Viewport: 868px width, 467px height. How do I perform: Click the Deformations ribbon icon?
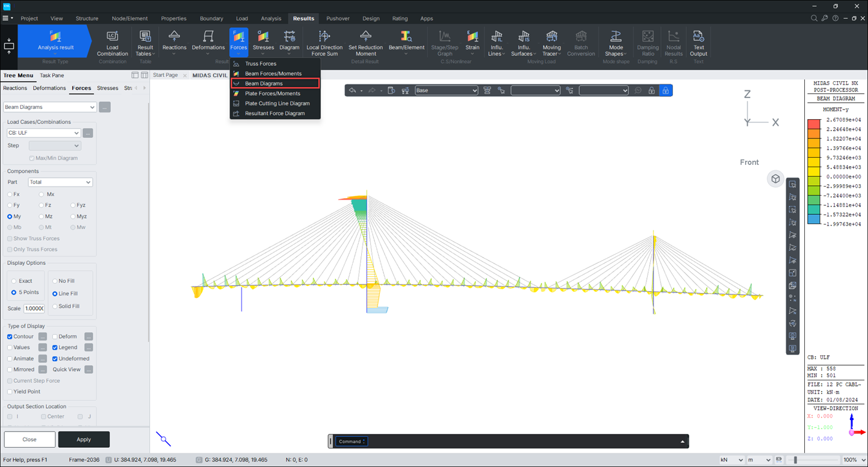coord(208,42)
